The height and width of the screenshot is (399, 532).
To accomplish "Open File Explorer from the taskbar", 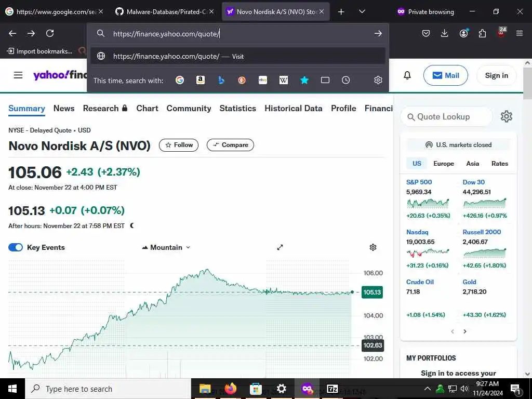I will 205,389.
